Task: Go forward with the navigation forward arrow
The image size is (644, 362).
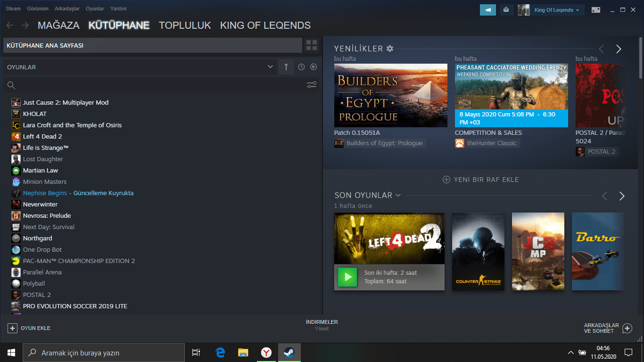Action: (25, 25)
